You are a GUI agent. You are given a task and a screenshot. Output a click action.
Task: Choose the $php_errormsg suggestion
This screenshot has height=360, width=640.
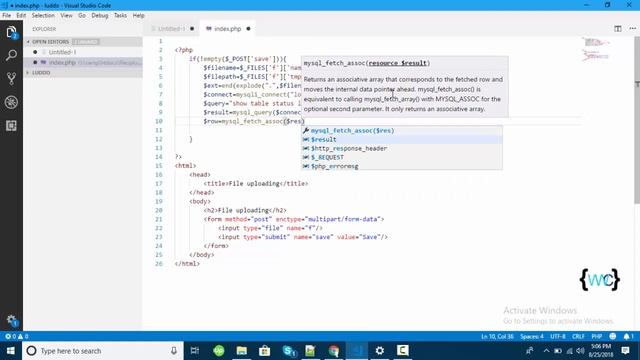(402, 166)
